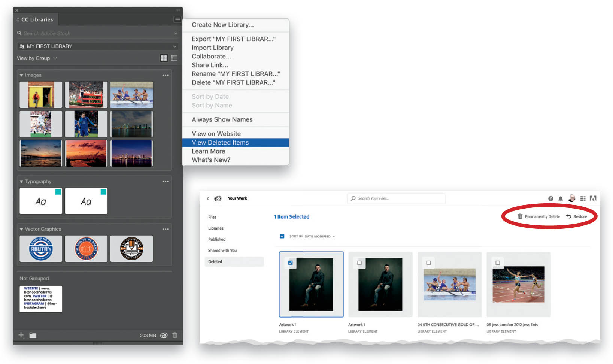Screen dimensions: 613x364
Task: Open the Vector Graphics group options (three dots)
Action: point(166,229)
